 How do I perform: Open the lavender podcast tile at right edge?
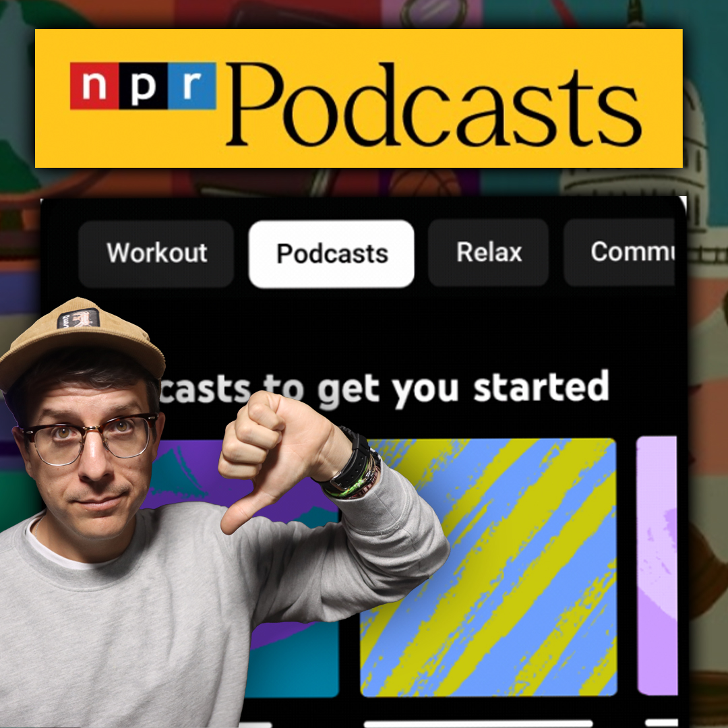click(657, 566)
